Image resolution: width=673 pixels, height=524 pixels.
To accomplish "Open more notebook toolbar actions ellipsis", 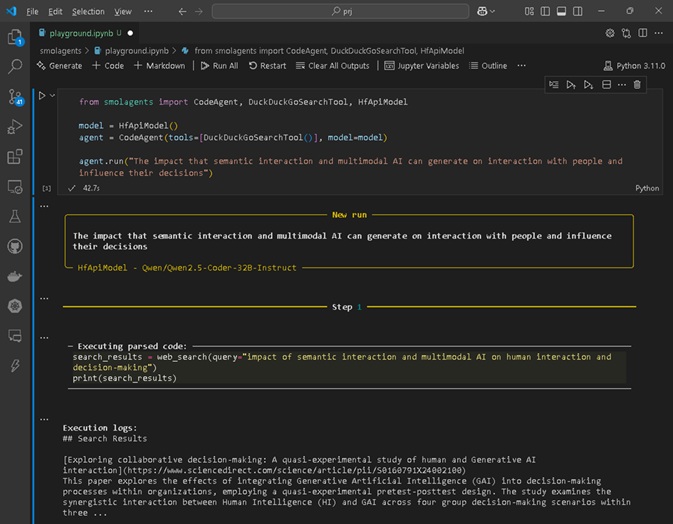I will [521, 66].
